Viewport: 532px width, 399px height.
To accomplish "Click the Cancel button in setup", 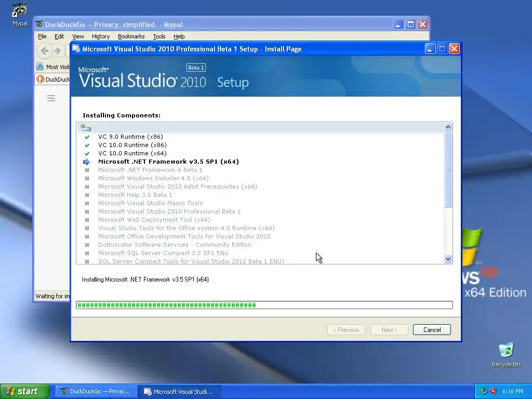I will (432, 330).
